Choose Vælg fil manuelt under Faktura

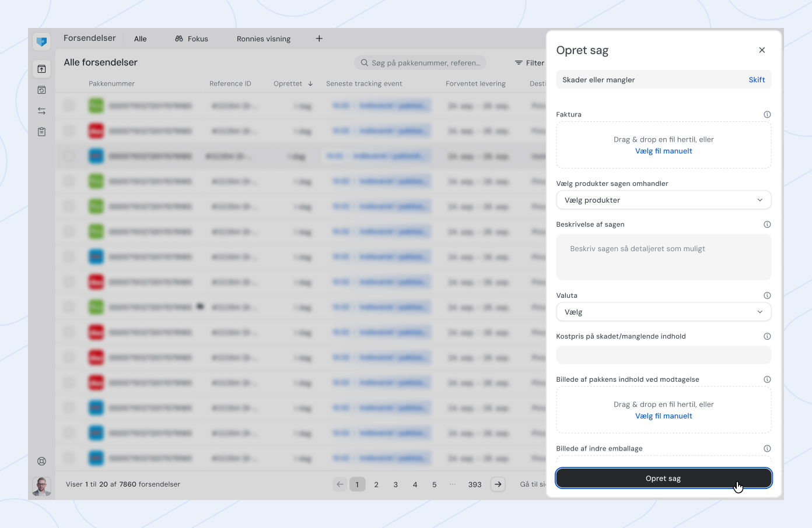[x=664, y=151]
